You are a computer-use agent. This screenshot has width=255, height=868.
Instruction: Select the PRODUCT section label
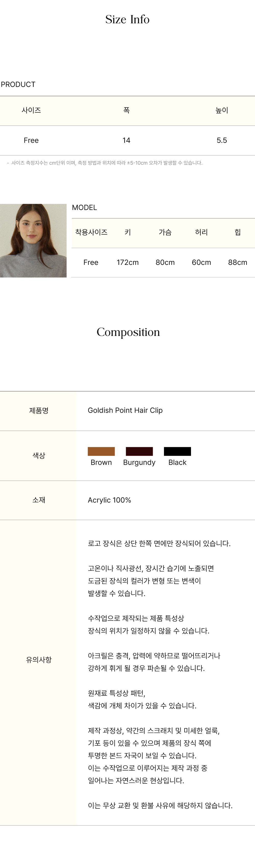point(18,85)
